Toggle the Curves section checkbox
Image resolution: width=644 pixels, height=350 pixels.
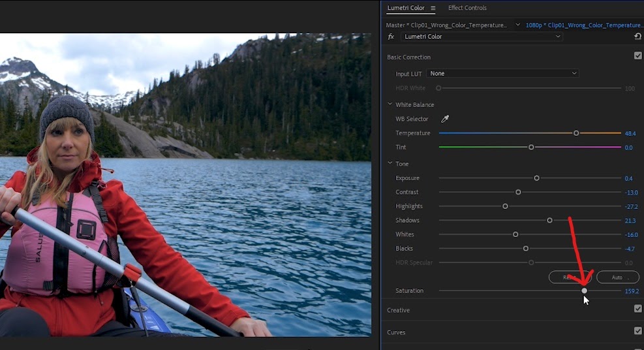click(638, 330)
